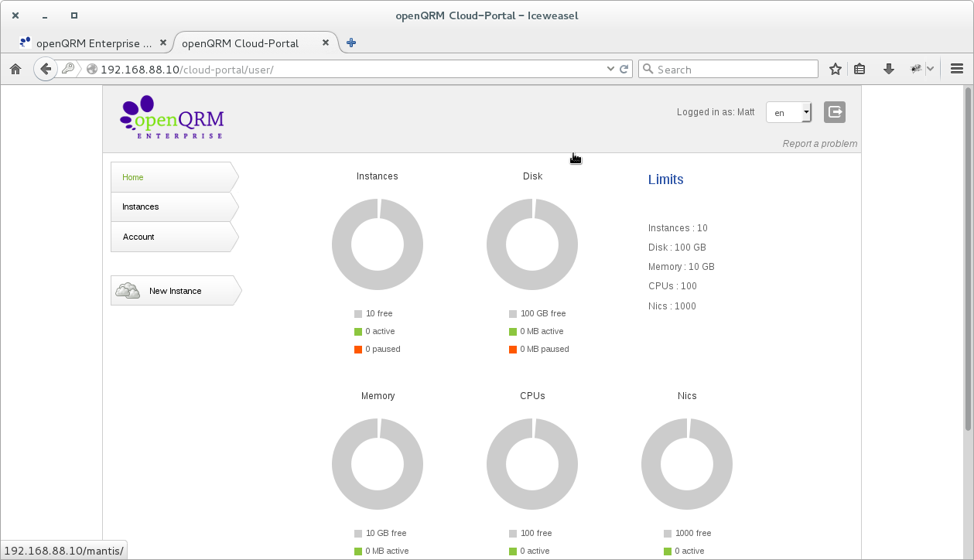Click the Nics donut chart
Viewport: 974px width, 560px height.
pos(687,464)
